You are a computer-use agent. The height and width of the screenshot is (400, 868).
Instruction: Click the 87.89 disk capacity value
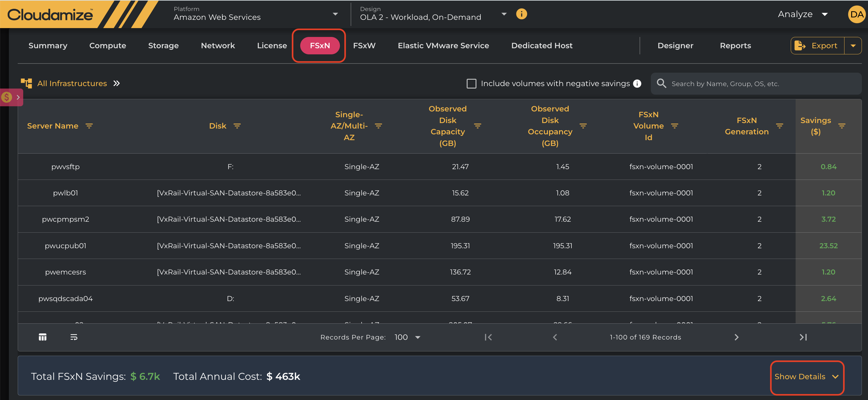tap(460, 219)
